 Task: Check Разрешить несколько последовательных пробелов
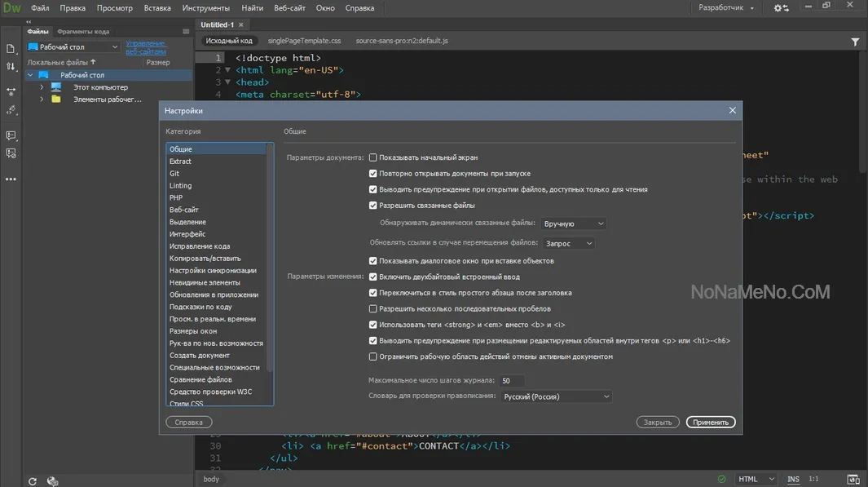click(x=373, y=309)
